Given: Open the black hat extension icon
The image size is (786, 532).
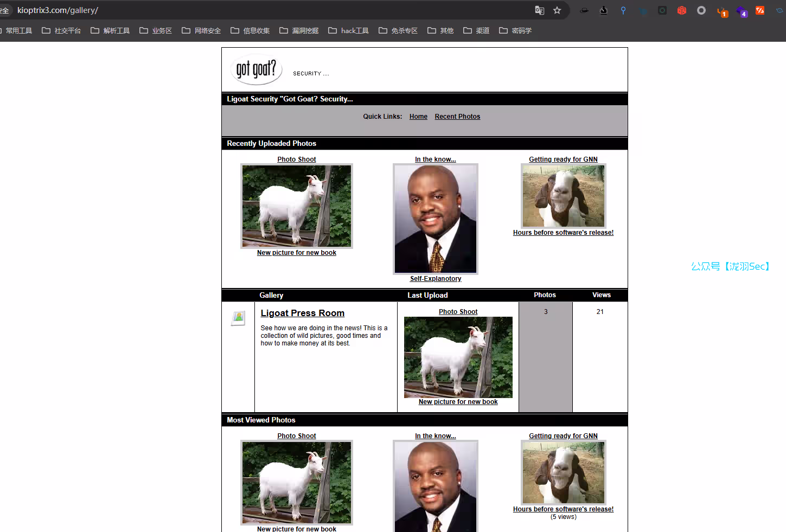Looking at the screenshot, I should (584, 10).
